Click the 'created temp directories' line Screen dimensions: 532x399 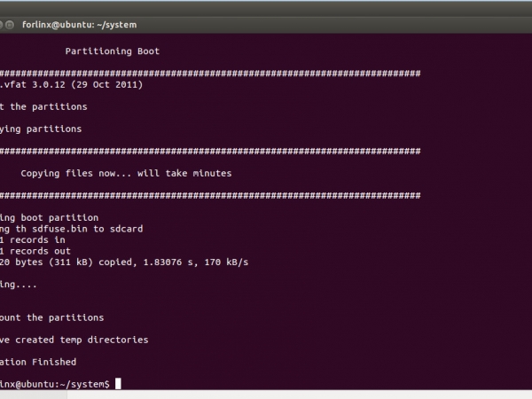click(x=74, y=340)
